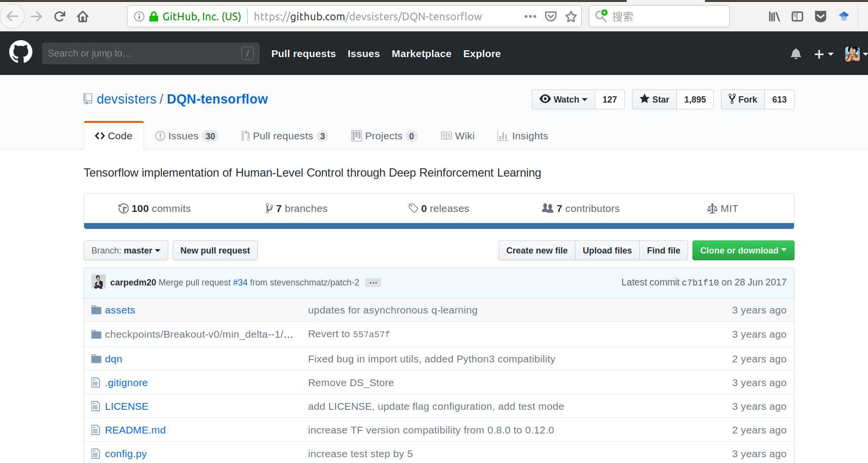Open notifications bell icon
Screen dimensions: 868x463
pyautogui.click(x=796, y=54)
